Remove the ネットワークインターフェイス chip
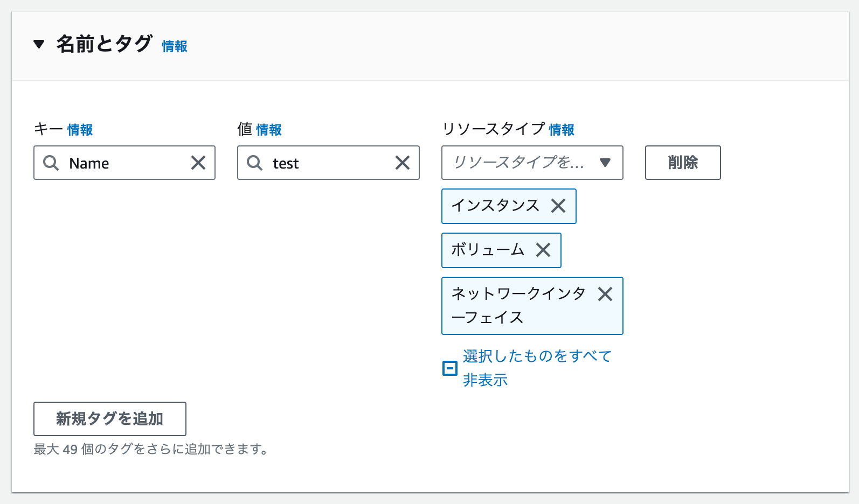This screenshot has height=504, width=859. pyautogui.click(x=605, y=294)
